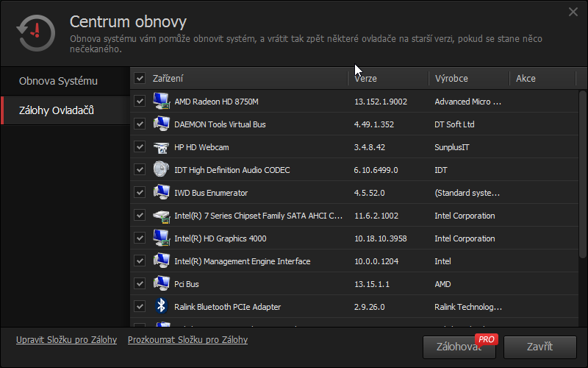
Task: Click the device list vertical scrollbar
Action: coord(582,174)
